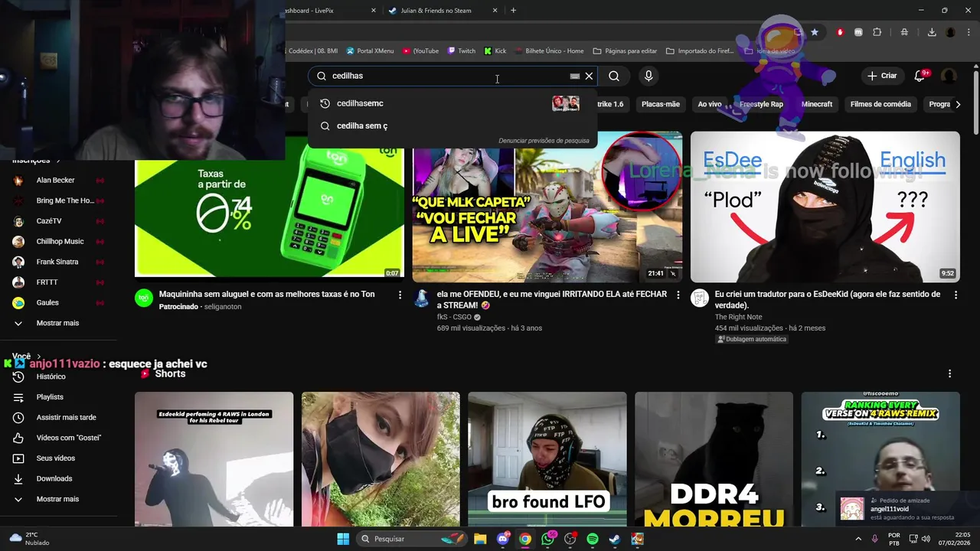Open Steam from the taskbar

(x=615, y=539)
